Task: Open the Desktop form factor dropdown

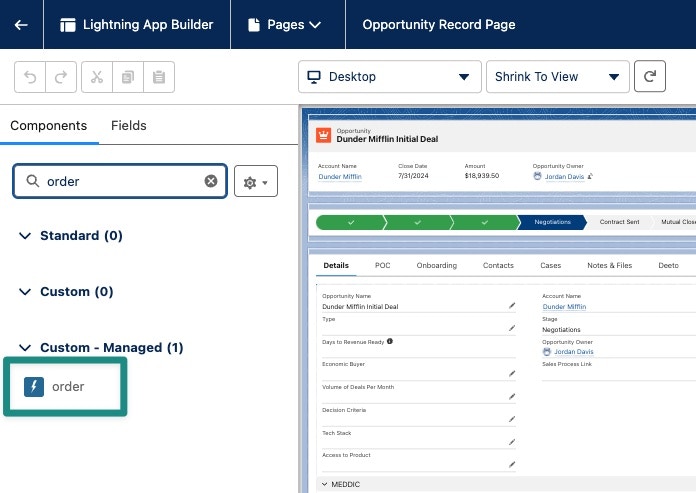Action: [389, 77]
